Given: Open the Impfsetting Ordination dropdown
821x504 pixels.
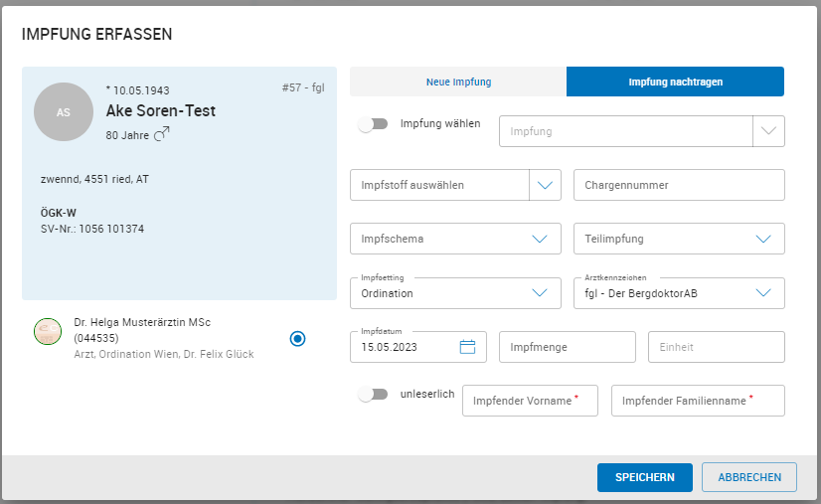Looking at the screenshot, I should tap(540, 293).
